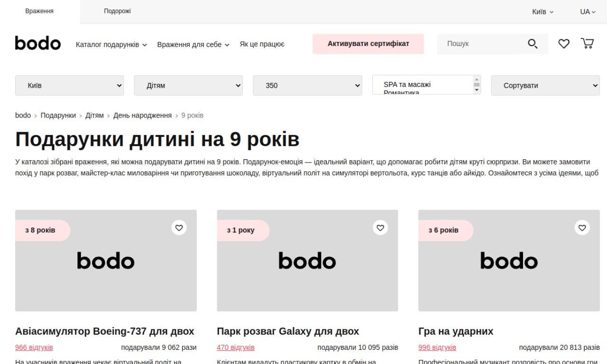Click the з 6 років age badge

pyautogui.click(x=446, y=230)
